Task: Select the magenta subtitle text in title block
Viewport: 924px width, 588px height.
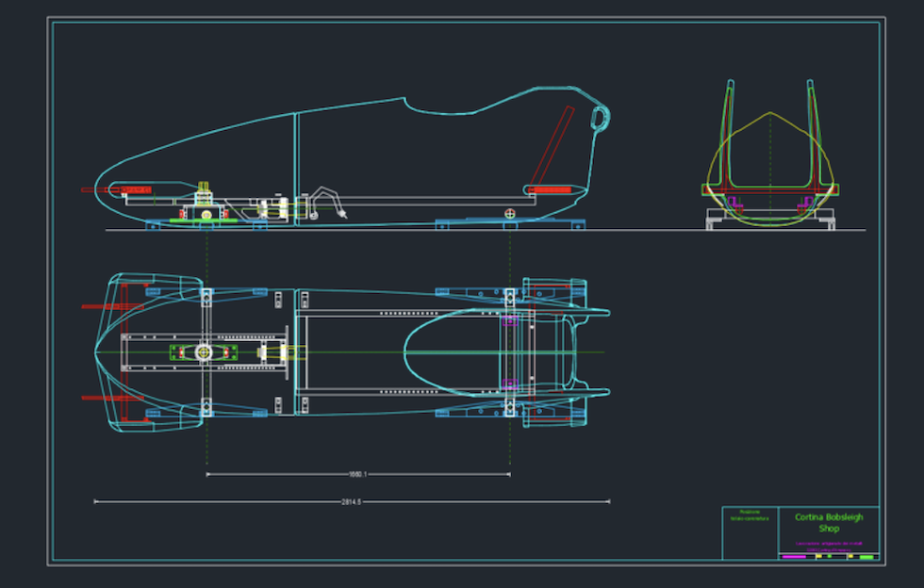Action: coord(828,544)
